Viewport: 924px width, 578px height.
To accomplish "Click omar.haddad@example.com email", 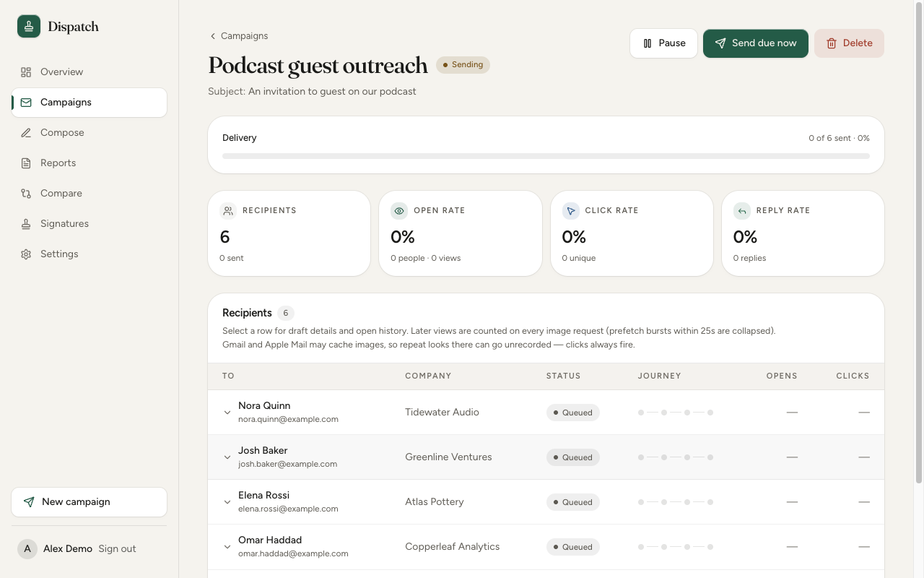I will point(293,553).
